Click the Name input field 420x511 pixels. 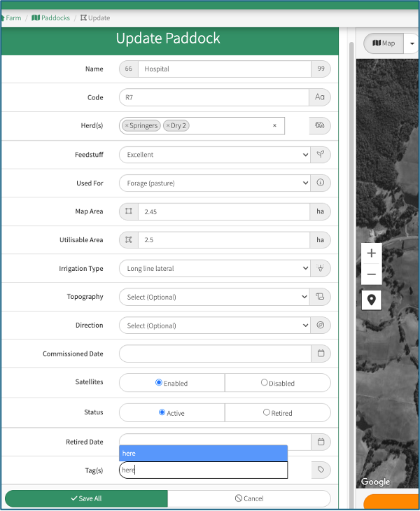224,69
